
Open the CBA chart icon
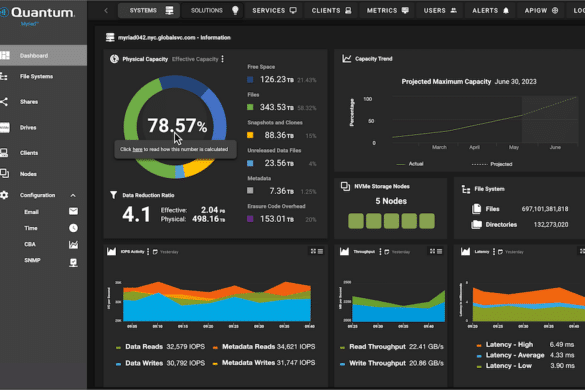click(73, 244)
